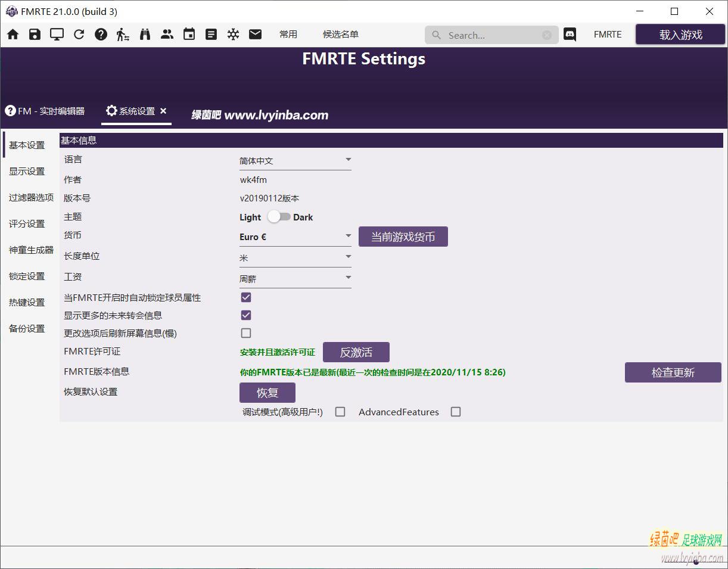Clear search with the X icon
Image resolution: width=728 pixels, height=569 pixels.
point(547,35)
